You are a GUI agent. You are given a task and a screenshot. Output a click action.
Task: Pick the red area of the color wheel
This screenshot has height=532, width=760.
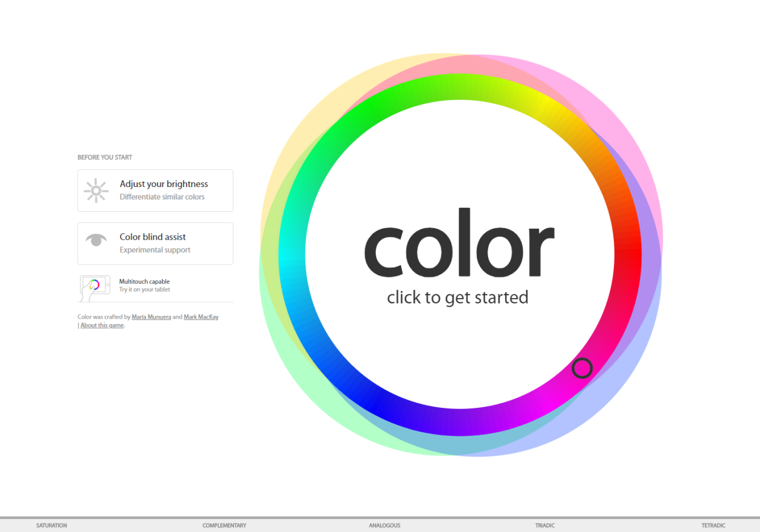click(628, 255)
